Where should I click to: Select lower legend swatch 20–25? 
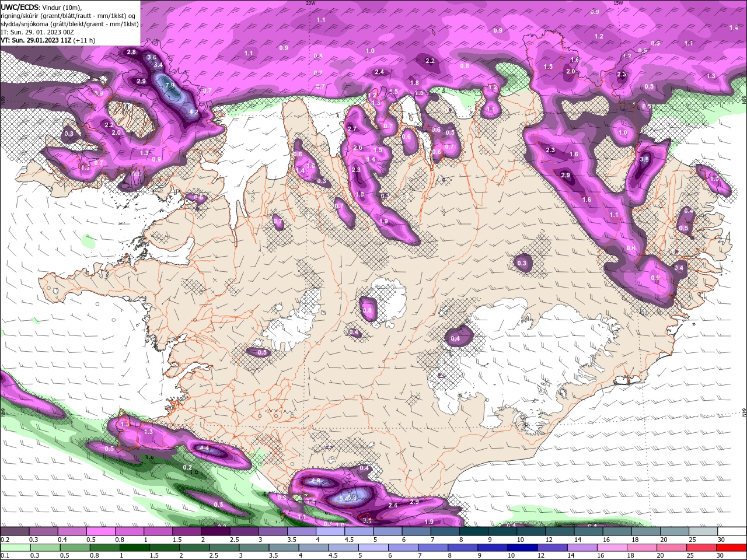tap(672, 548)
